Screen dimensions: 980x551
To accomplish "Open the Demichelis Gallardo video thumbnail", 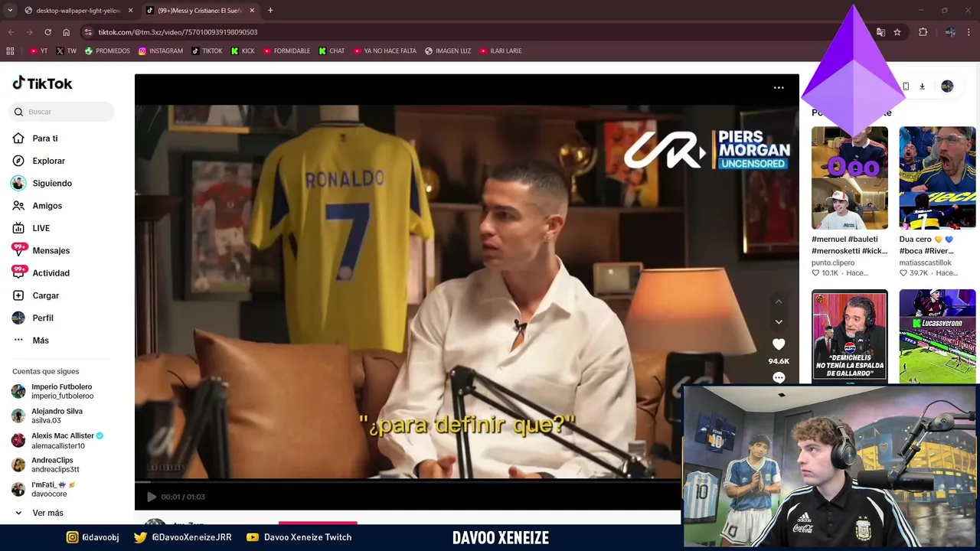I will 850,335.
